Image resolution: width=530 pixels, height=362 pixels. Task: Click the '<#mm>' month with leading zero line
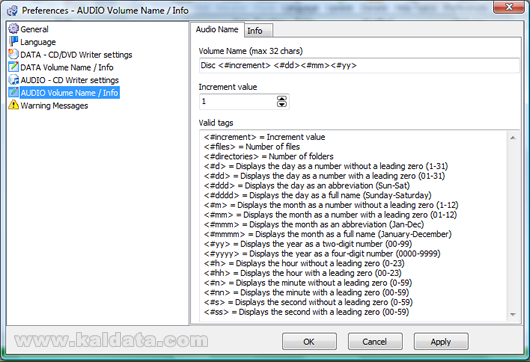[x=331, y=215]
